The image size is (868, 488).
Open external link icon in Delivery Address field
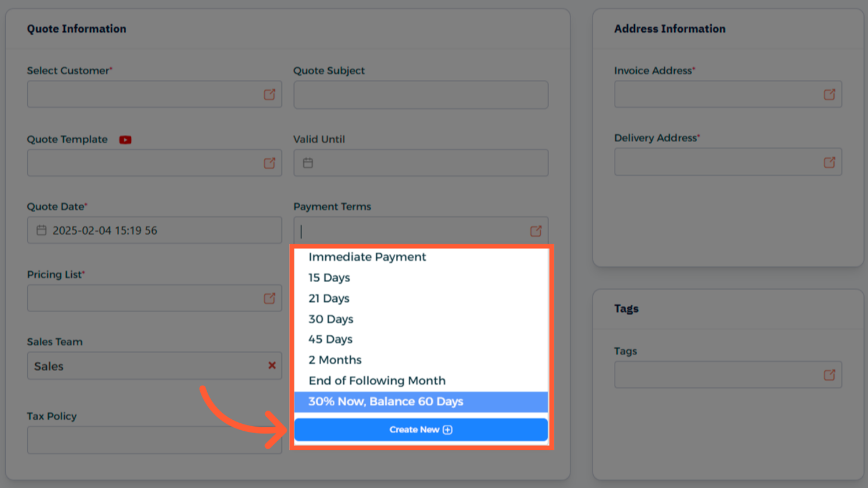coord(829,162)
